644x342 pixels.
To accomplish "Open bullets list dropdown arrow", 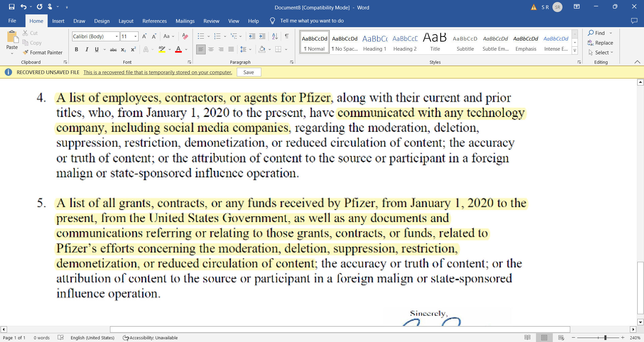I will click(208, 36).
